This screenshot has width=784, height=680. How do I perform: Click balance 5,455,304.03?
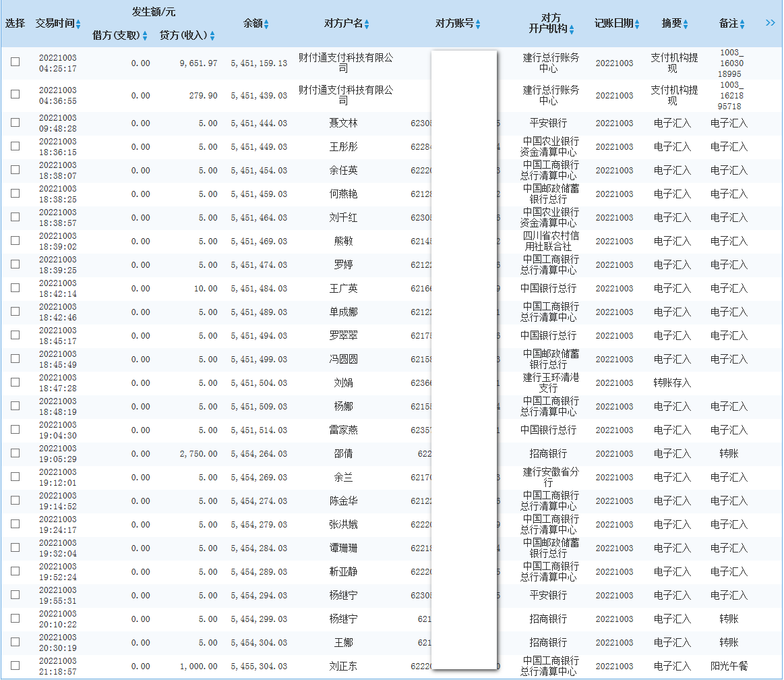[259, 667]
